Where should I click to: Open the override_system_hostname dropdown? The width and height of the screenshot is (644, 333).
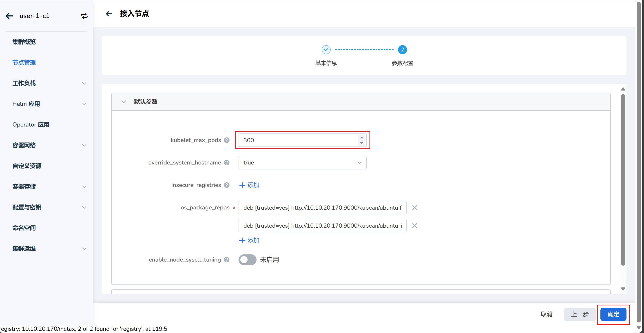point(302,162)
